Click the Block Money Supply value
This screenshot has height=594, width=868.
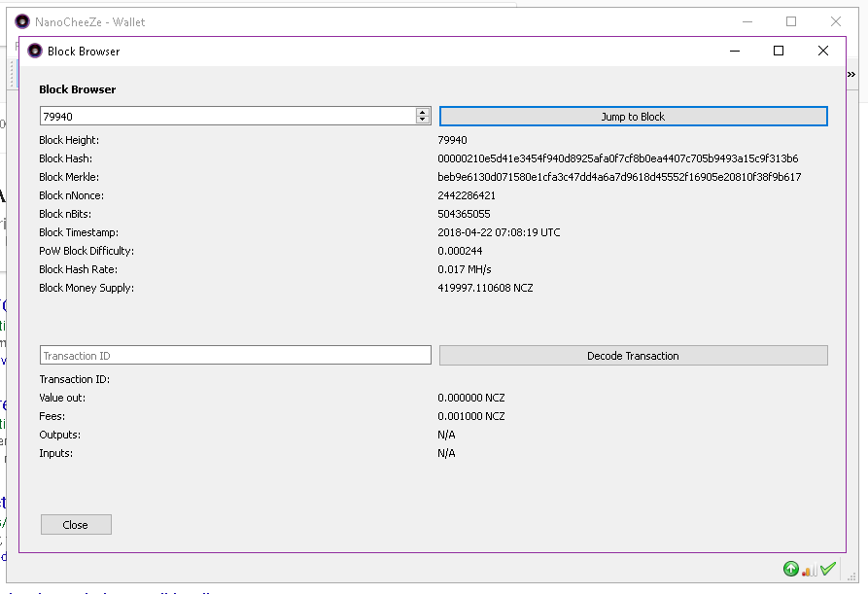(x=485, y=288)
